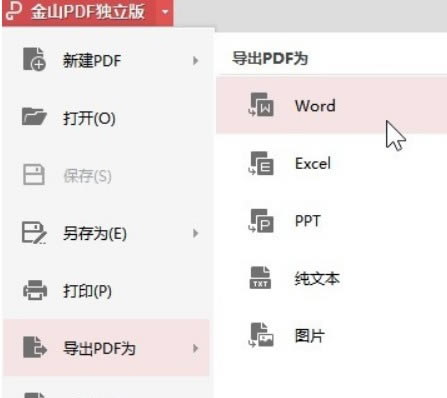Screen dimensions: 447x398
Task: Click the 金山PDF logo icon
Action: point(14,11)
